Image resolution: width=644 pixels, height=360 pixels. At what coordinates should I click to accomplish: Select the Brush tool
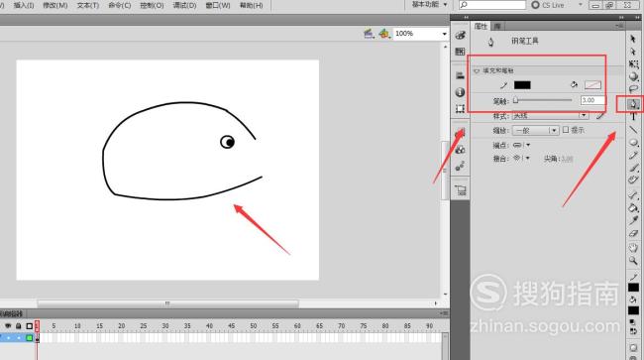click(x=633, y=168)
